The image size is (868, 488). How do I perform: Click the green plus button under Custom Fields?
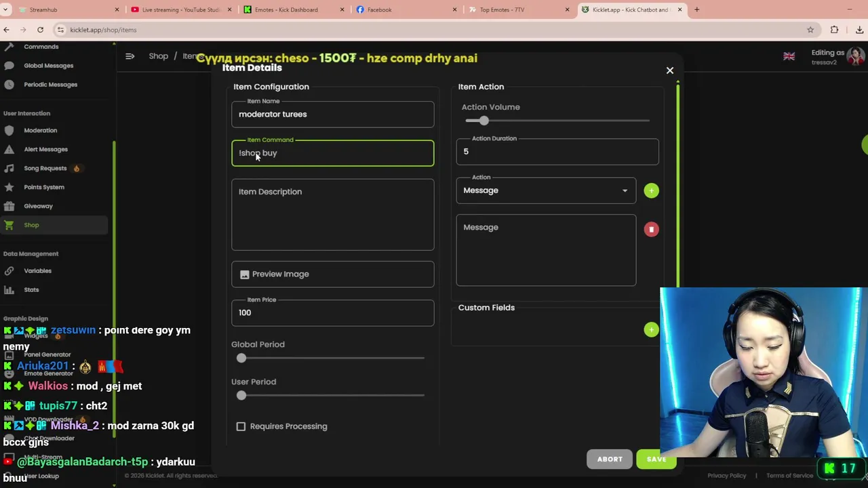(x=651, y=329)
